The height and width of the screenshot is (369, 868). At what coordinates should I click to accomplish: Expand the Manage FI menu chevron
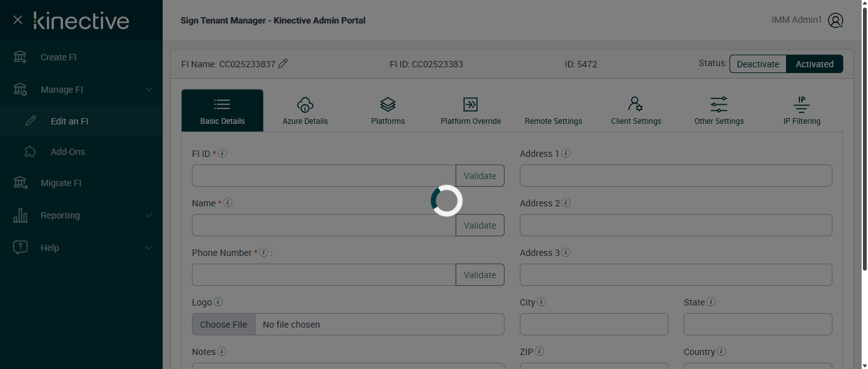149,90
